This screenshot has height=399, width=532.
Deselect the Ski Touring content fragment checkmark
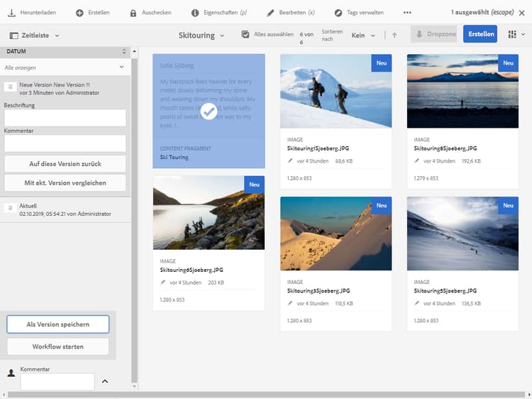pyautogui.click(x=209, y=111)
